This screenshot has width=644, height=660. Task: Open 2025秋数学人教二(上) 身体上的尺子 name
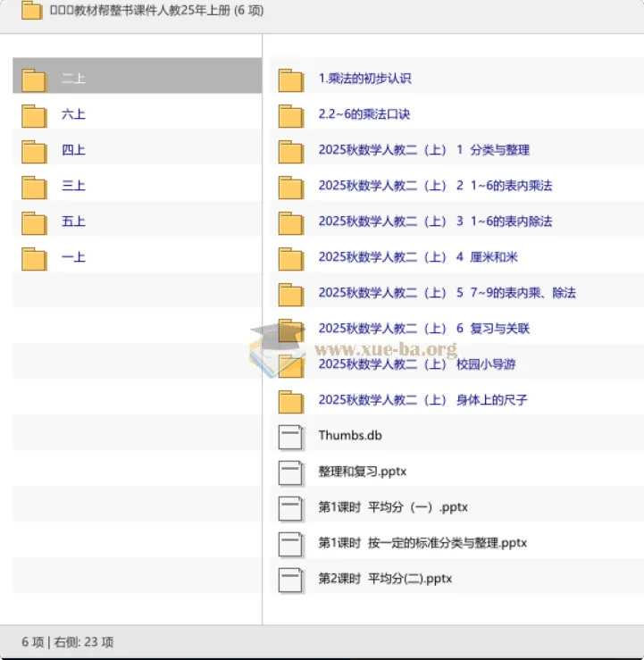[x=423, y=400]
